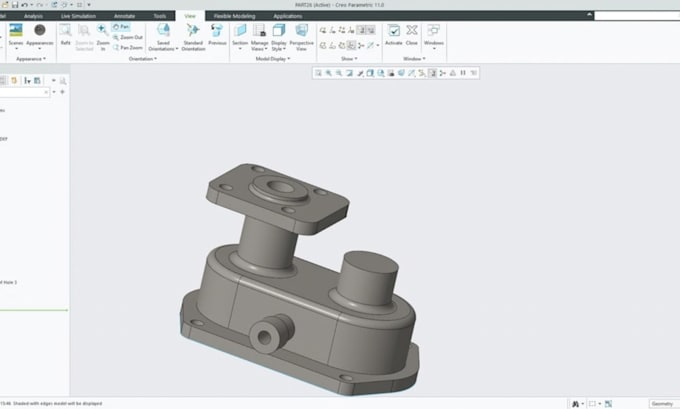Viewport: 680px width, 409px height.
Task: Open the Geometry selection filter in status bar
Action: point(662,404)
